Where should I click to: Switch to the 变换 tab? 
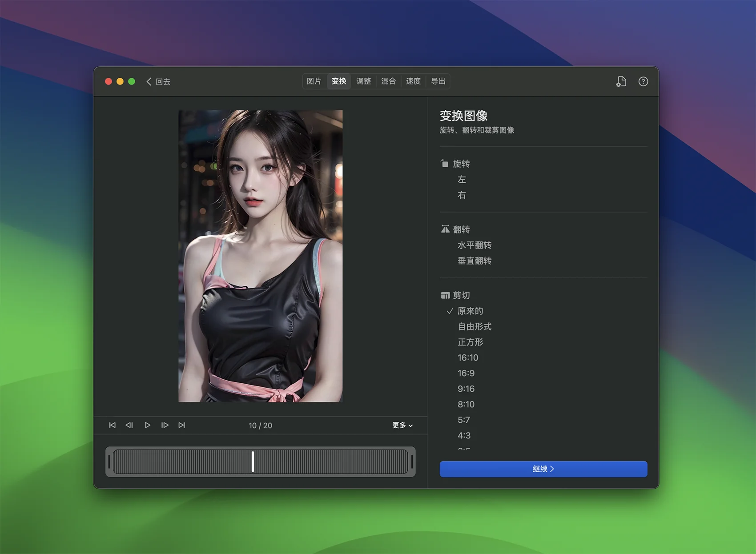[339, 81]
